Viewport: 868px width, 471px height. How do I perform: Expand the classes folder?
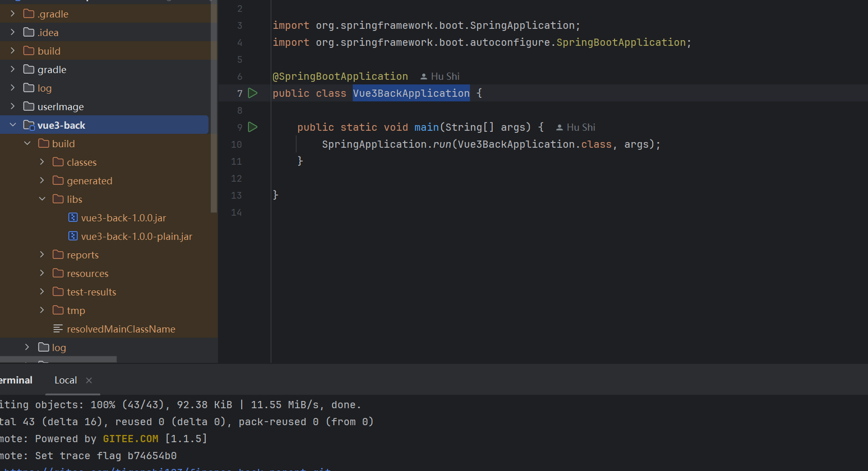coord(42,162)
